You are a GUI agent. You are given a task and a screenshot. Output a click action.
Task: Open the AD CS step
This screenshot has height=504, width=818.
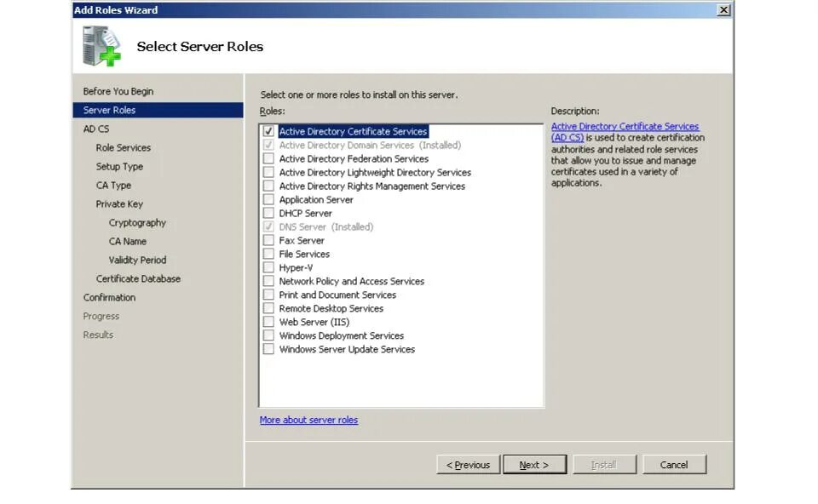pos(96,129)
